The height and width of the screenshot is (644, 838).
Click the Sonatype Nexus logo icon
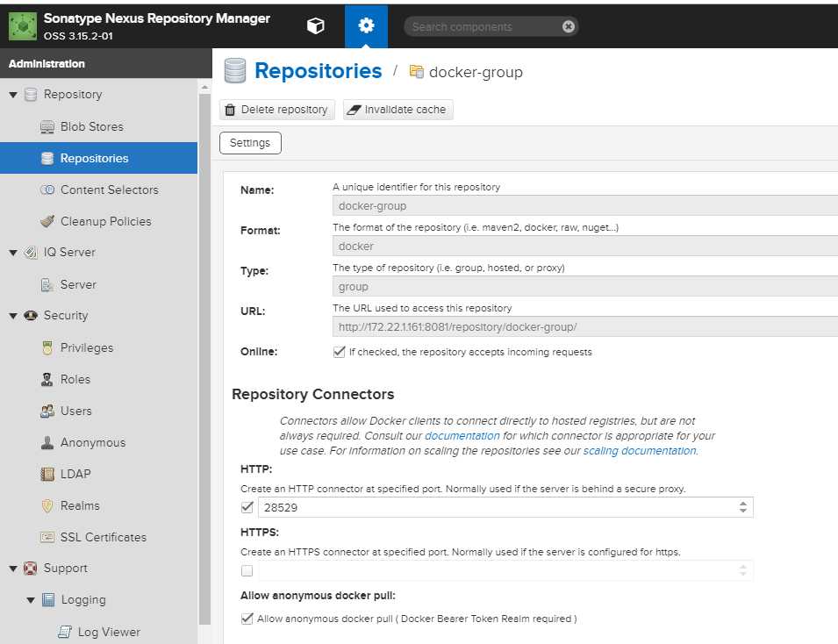tap(23, 26)
